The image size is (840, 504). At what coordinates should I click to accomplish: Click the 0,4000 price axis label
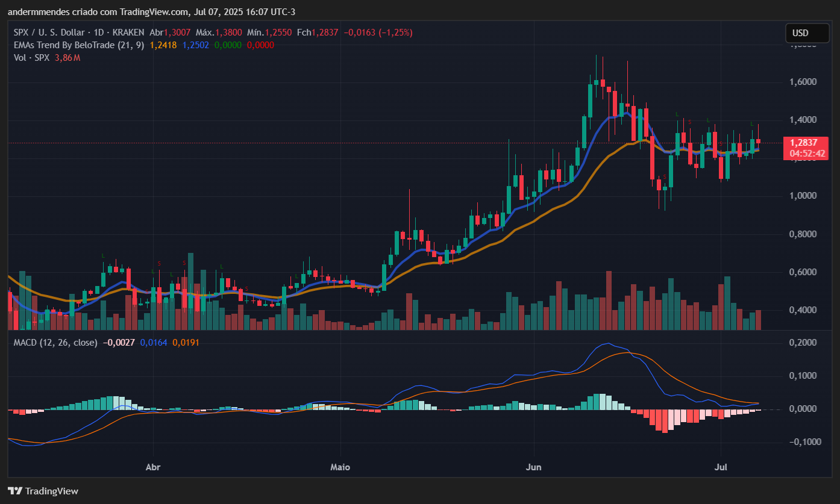[803, 310]
